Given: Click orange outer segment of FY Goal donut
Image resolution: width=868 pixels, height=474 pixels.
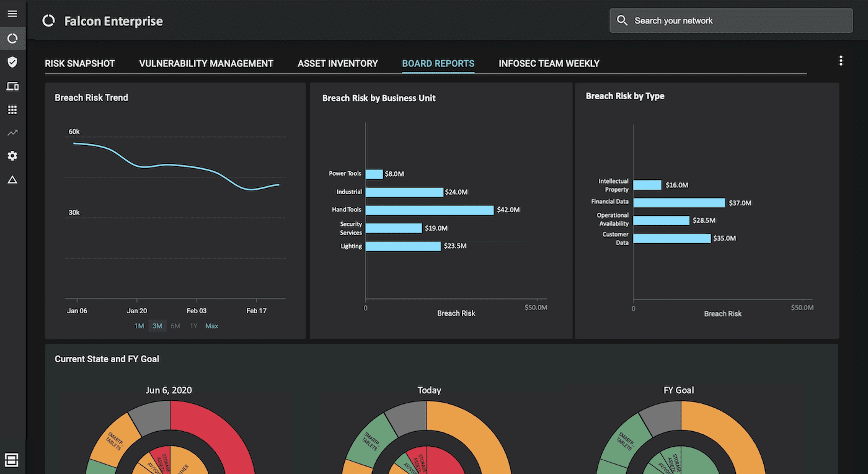Looking at the screenshot, I should pos(732,428).
